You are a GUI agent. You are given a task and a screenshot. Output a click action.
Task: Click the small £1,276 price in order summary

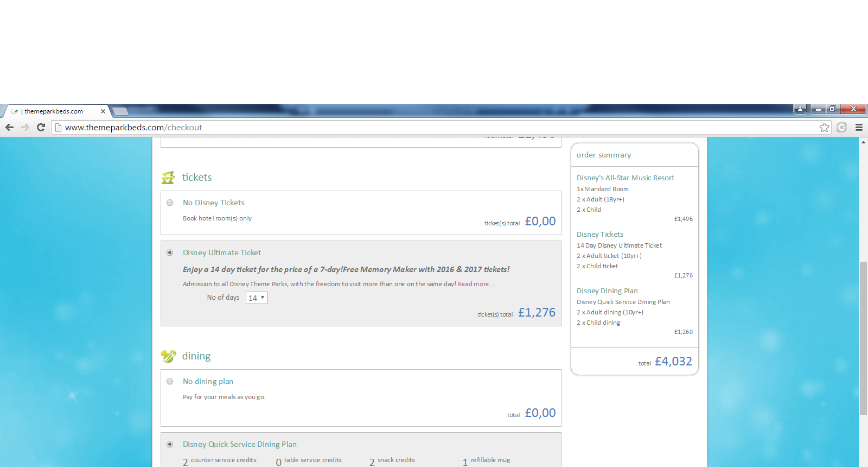(684, 275)
